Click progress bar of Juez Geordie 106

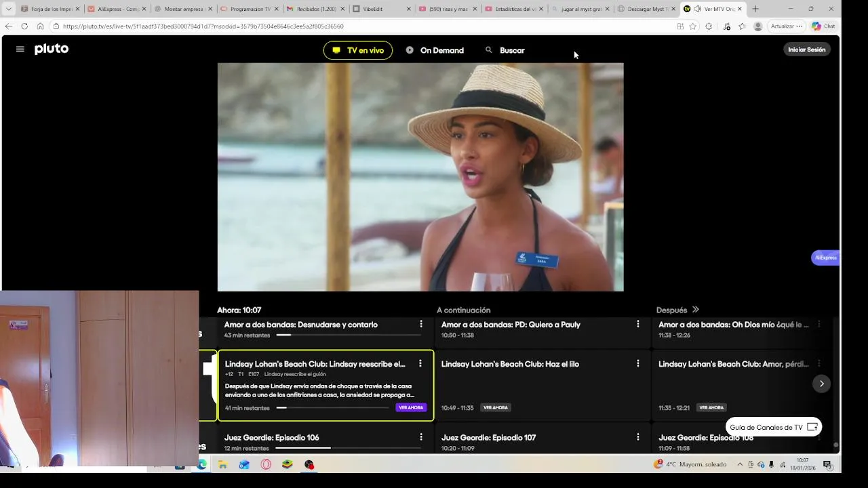click(347, 448)
